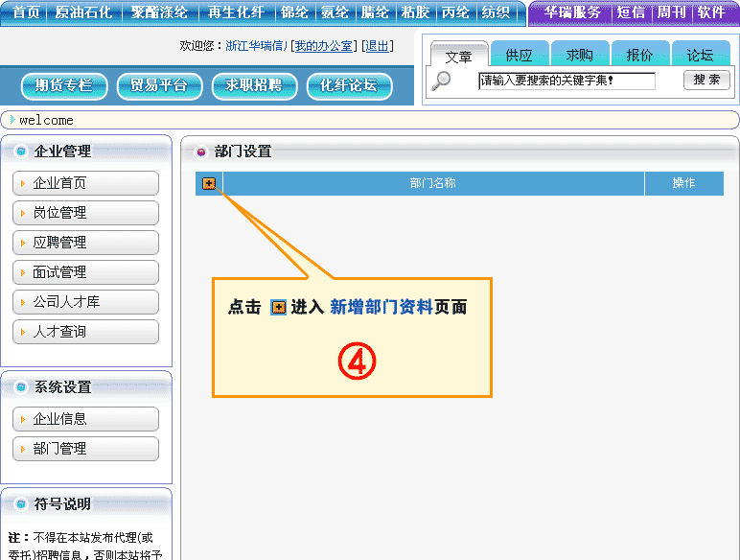Click the red bullet icon beside 部门设置
Image resolution: width=740 pixels, height=560 pixels.
pos(201,152)
